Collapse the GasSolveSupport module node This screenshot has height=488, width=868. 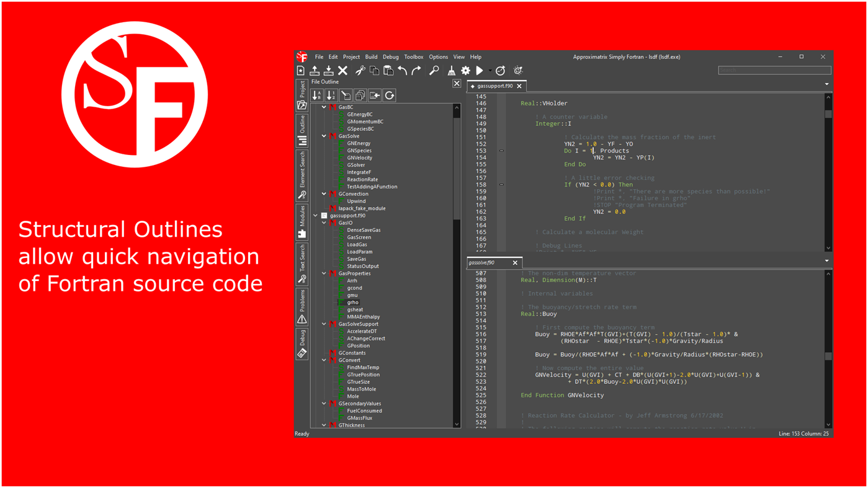click(x=324, y=324)
